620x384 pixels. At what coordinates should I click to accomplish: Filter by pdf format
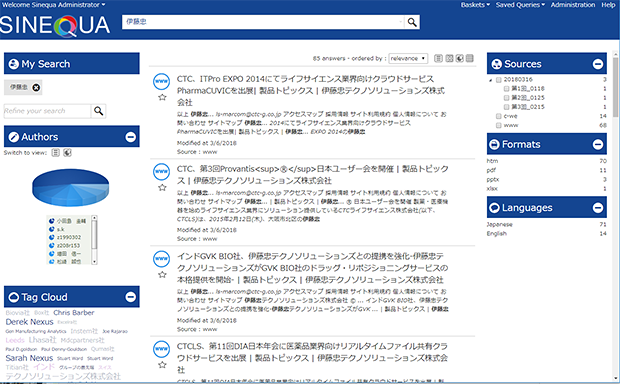click(x=491, y=170)
